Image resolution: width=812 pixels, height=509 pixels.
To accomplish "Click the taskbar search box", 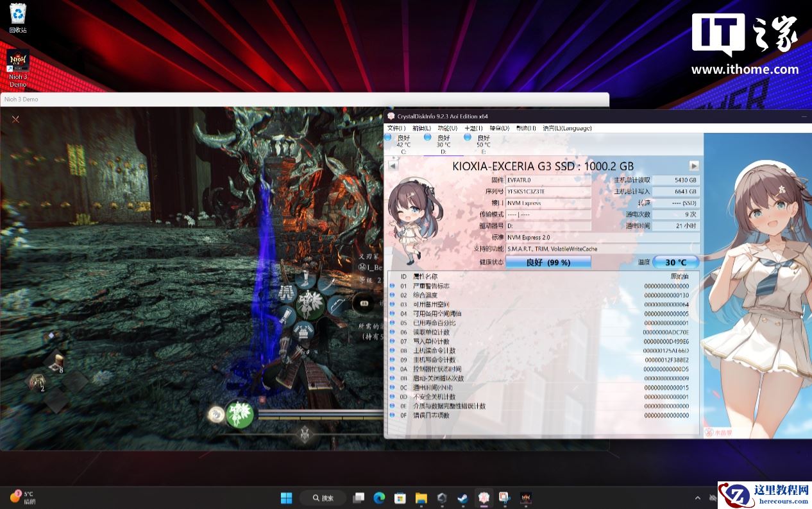I will [x=323, y=497].
